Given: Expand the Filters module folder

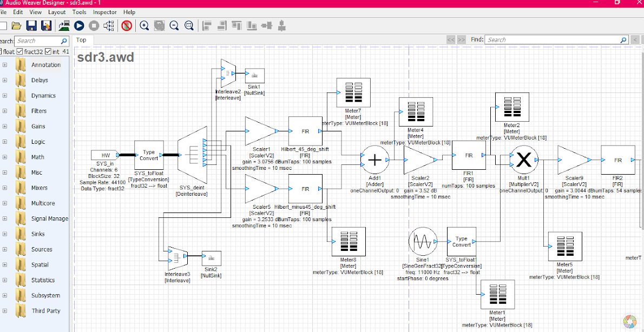Looking at the screenshot, I should tap(5, 111).
